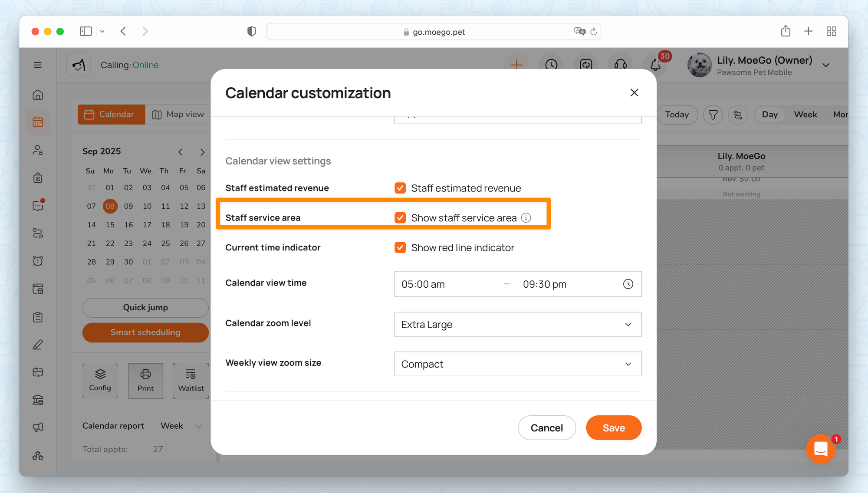Uncheck Staff estimated revenue checkbox
This screenshot has height=493, width=868.
(400, 188)
